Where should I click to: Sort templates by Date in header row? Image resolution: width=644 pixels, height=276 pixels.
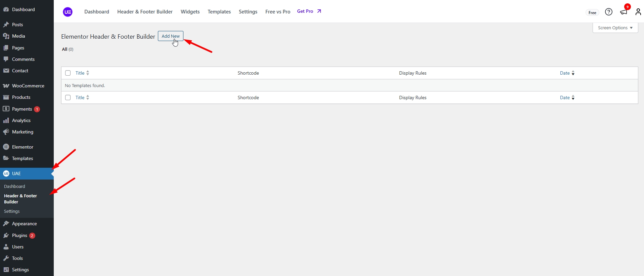tap(565, 73)
